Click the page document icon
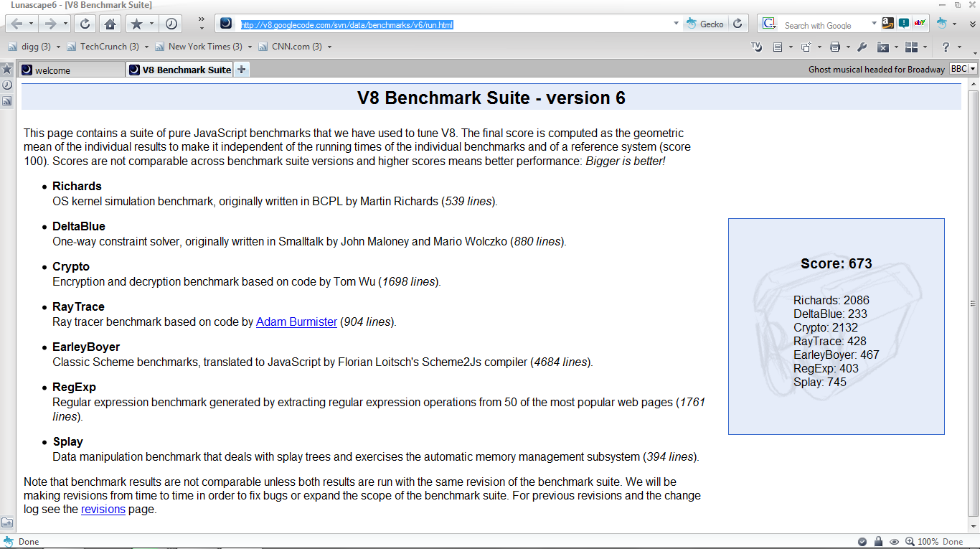Image resolution: width=980 pixels, height=549 pixels. [778, 47]
